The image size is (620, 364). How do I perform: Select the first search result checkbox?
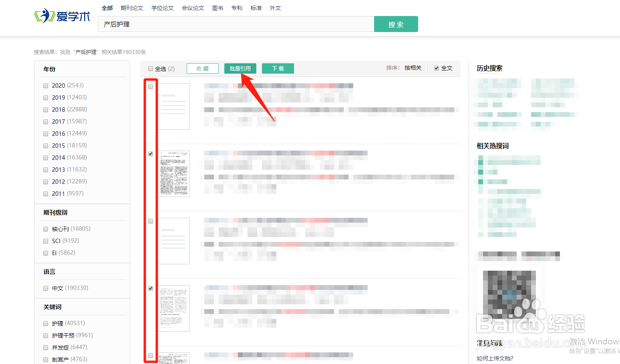[151, 86]
